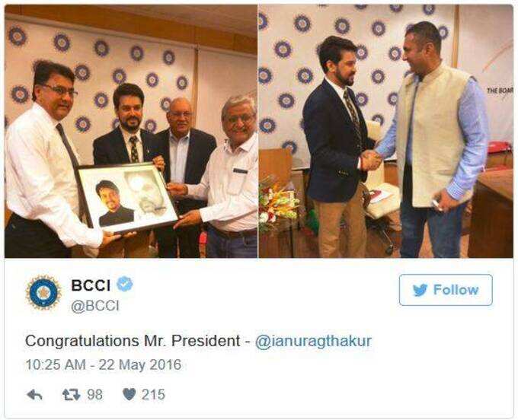This screenshot has height=420, width=518.
Task: Open the @BCCI handle link
Action: point(95,306)
